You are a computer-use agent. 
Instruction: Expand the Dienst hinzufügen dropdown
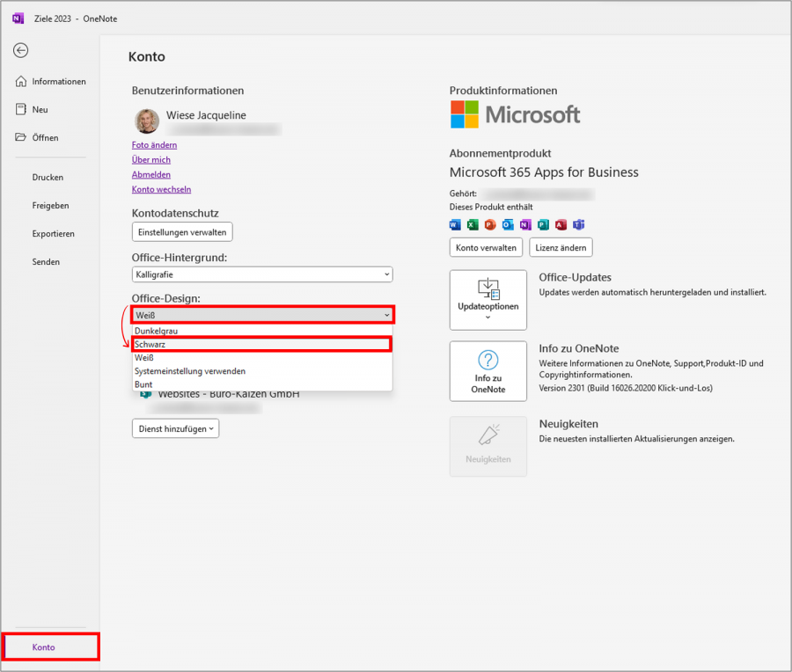click(x=175, y=428)
